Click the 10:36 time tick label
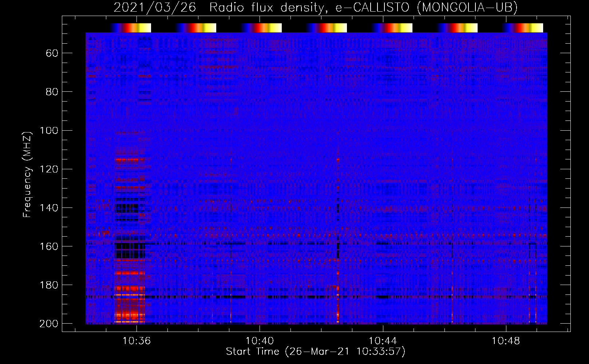The height and width of the screenshot is (364, 589). coord(137,341)
